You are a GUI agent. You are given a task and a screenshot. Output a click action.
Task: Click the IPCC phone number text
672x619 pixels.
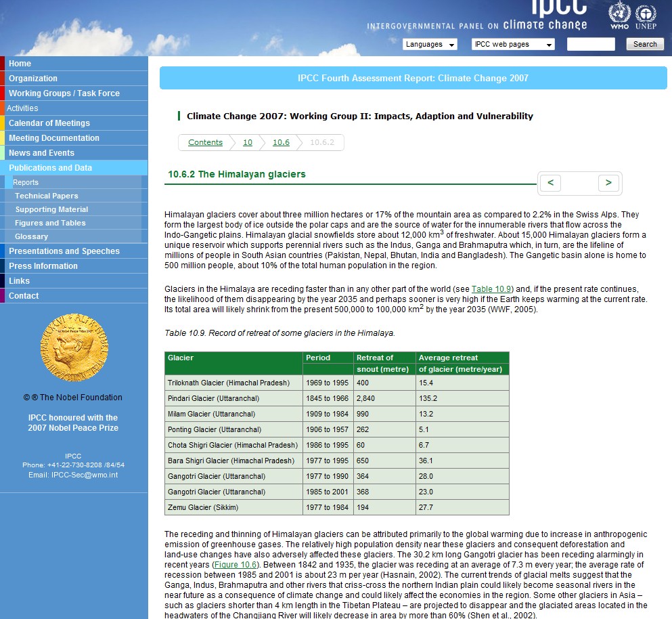click(73, 465)
